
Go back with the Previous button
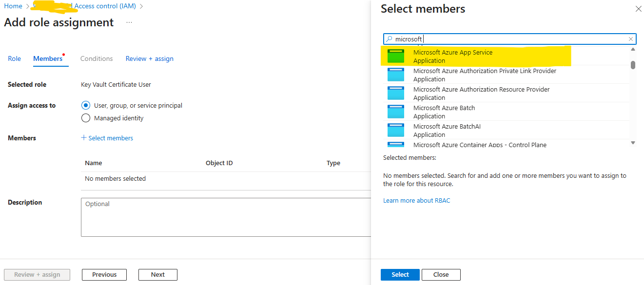[x=104, y=274]
